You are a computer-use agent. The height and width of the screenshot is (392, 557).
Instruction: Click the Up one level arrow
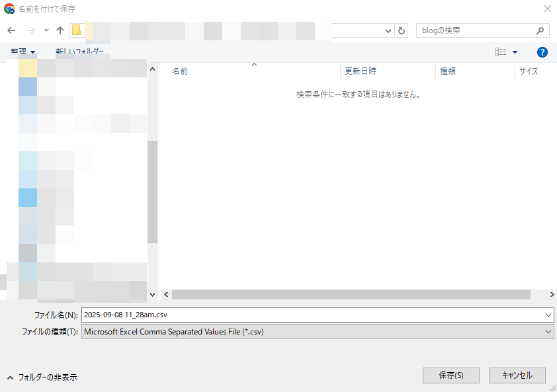60,30
